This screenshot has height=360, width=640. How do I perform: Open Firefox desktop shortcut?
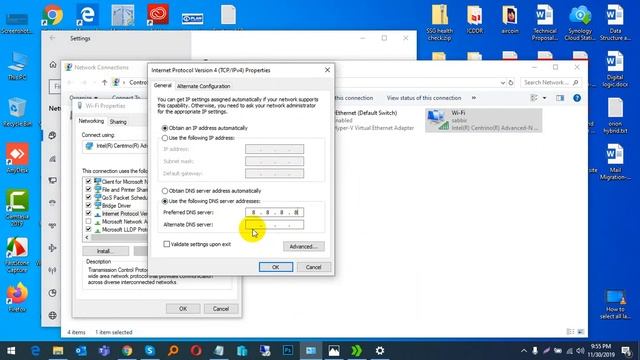17,297
